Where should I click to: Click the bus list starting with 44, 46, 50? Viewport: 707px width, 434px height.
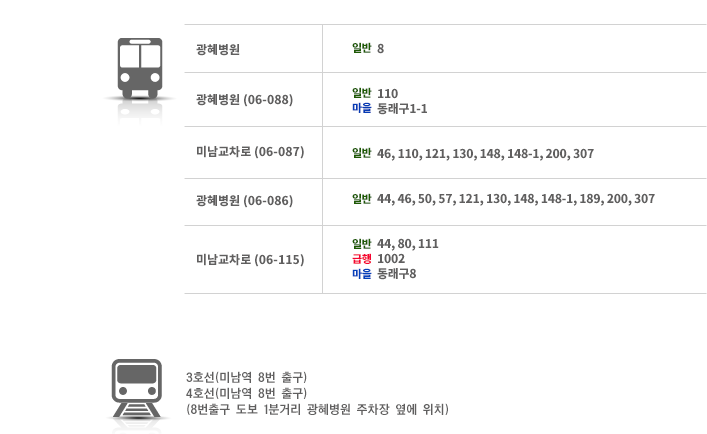516,199
